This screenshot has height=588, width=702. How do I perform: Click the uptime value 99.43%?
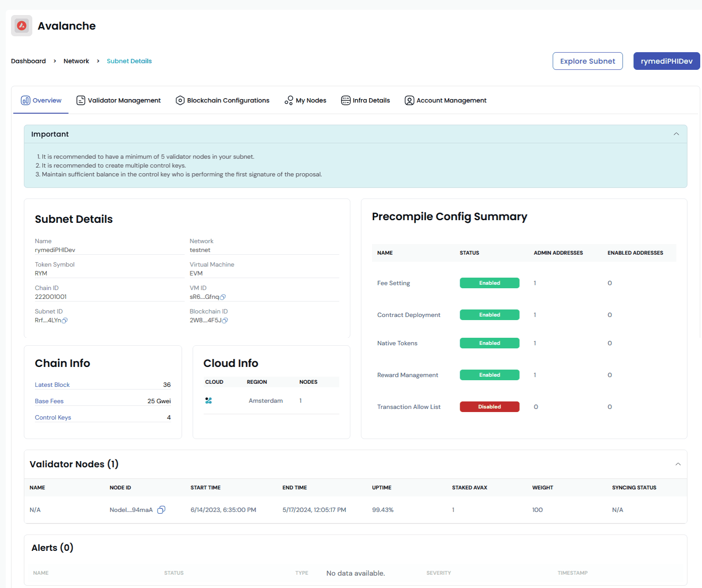383,510
